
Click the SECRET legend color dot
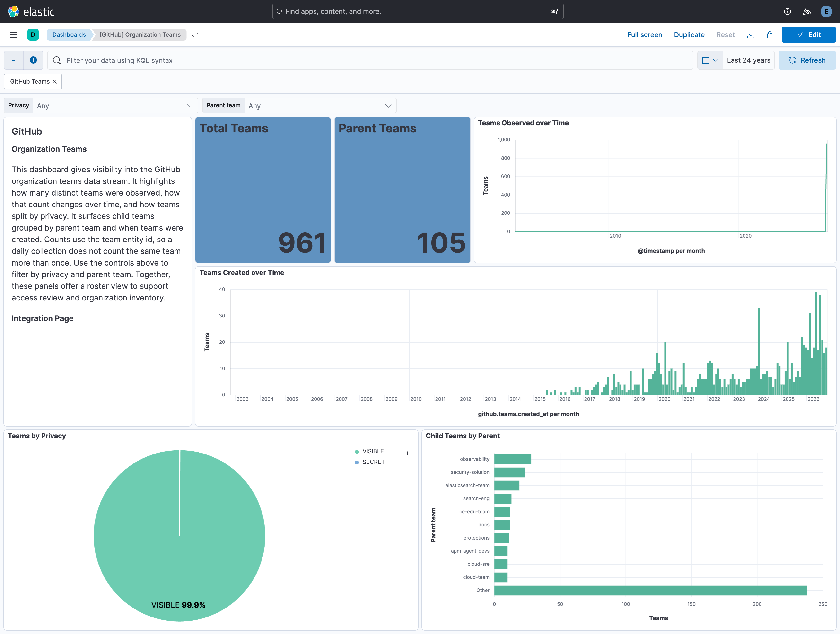(357, 462)
